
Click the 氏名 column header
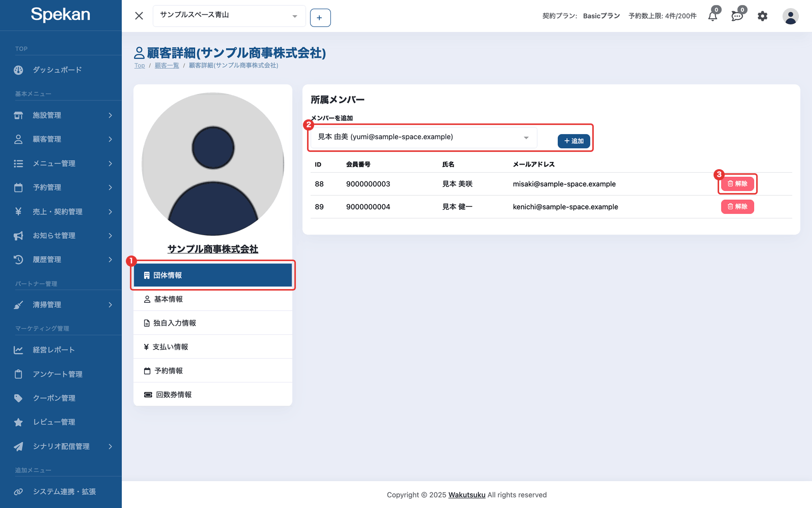pyautogui.click(x=448, y=165)
